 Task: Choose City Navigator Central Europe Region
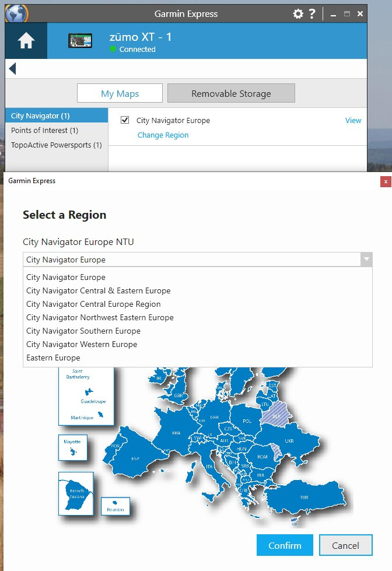[197, 304]
